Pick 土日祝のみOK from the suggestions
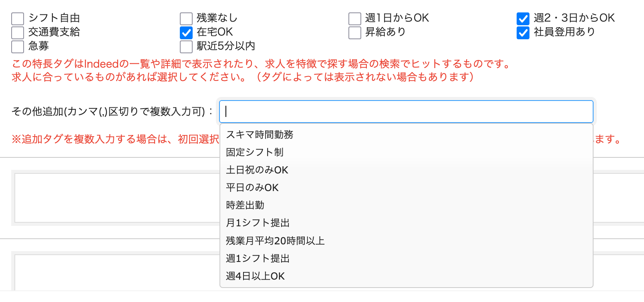 [x=257, y=170]
